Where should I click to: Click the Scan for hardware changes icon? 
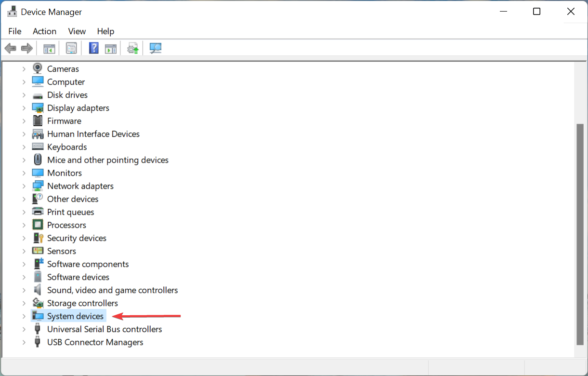pyautogui.click(x=156, y=48)
